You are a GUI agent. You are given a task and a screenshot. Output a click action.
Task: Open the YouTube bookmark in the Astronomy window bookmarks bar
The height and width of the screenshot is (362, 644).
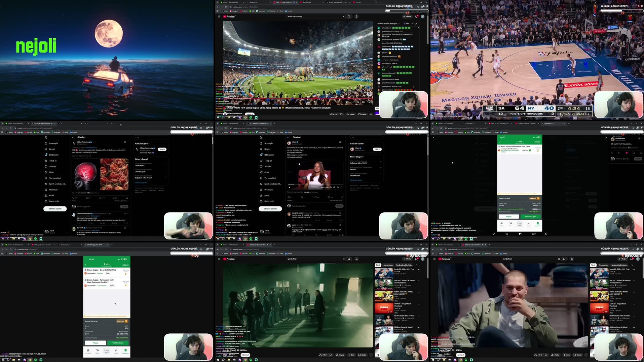point(28,132)
